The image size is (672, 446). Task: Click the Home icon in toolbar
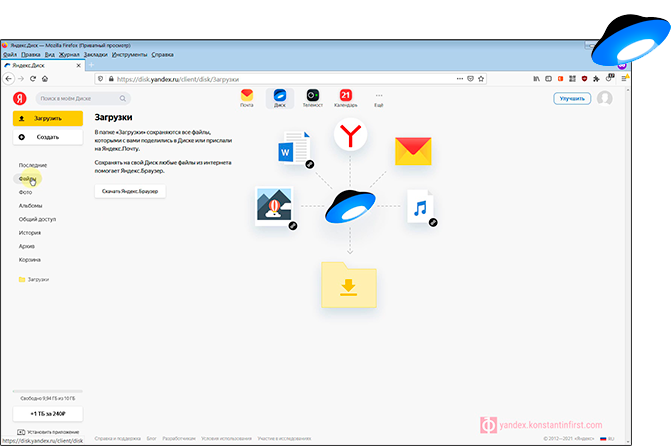pos(45,79)
